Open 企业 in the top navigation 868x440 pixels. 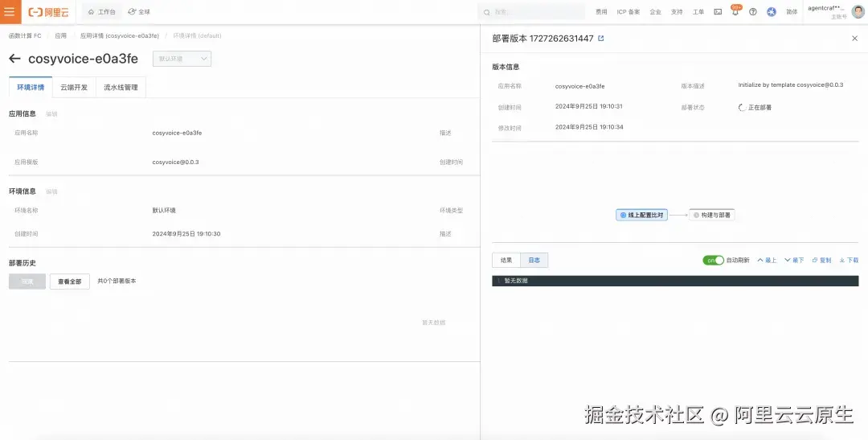click(x=656, y=11)
